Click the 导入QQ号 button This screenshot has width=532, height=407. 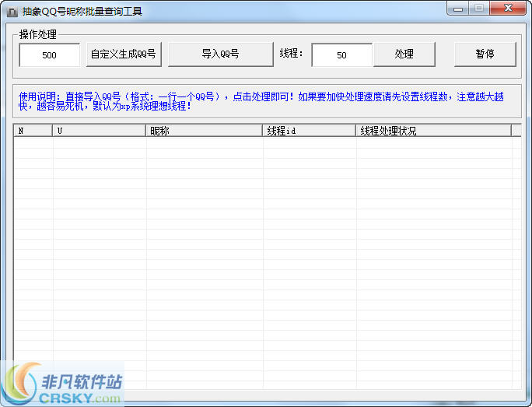click(x=221, y=54)
